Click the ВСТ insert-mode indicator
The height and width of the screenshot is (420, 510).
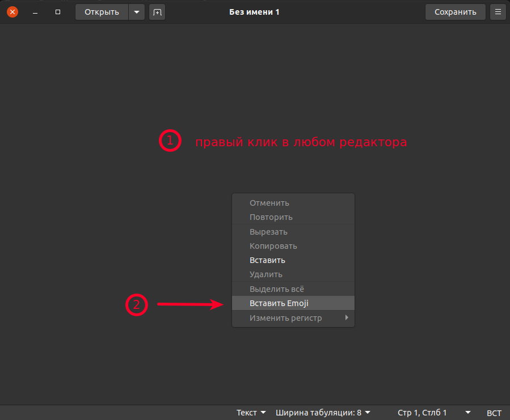(494, 412)
